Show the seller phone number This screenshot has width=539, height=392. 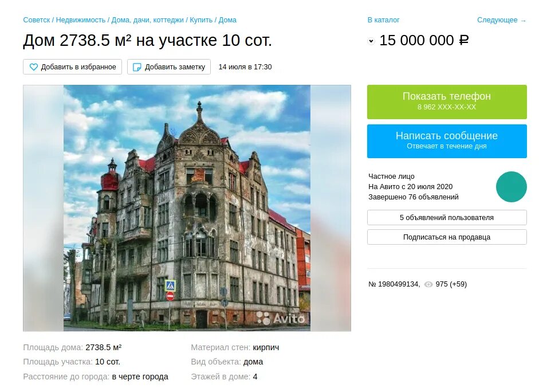(447, 102)
